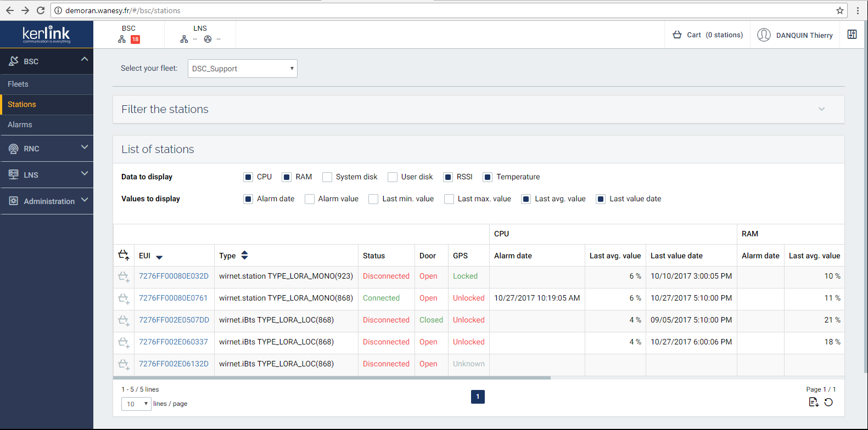Open Alarms in the sidebar menu
This screenshot has height=430, width=868.
[x=20, y=125]
